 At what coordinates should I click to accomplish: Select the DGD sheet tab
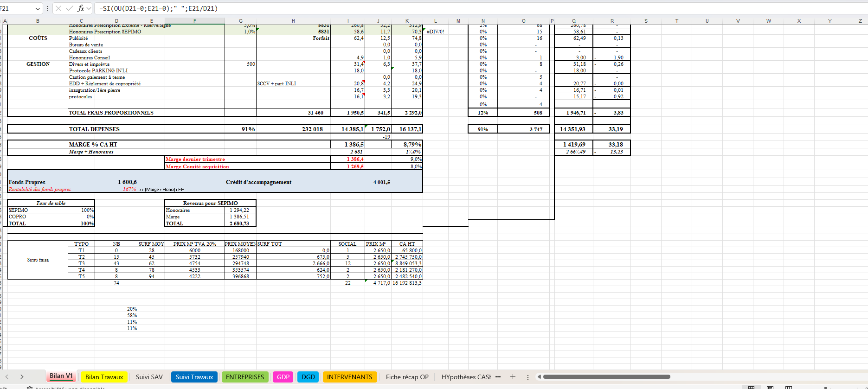click(308, 377)
